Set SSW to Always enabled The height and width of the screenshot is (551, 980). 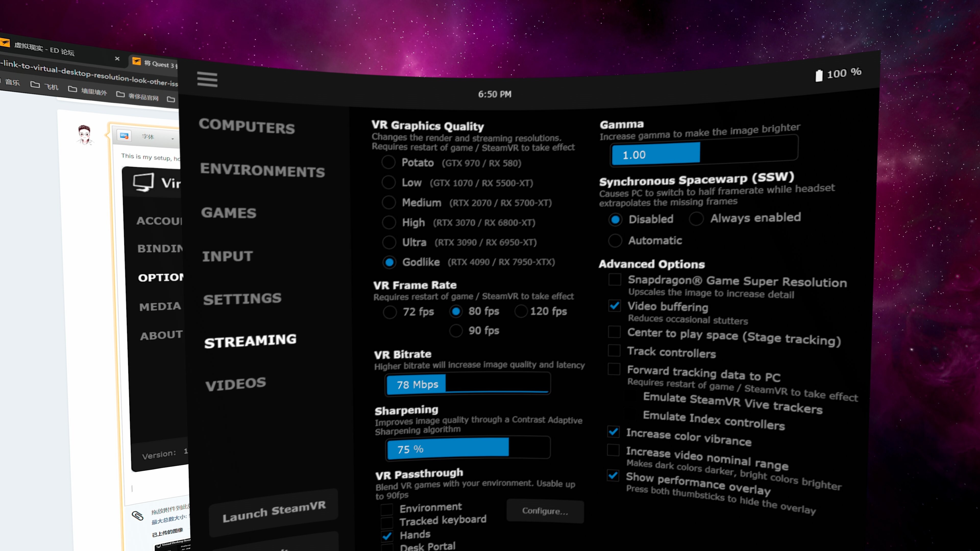pos(696,219)
